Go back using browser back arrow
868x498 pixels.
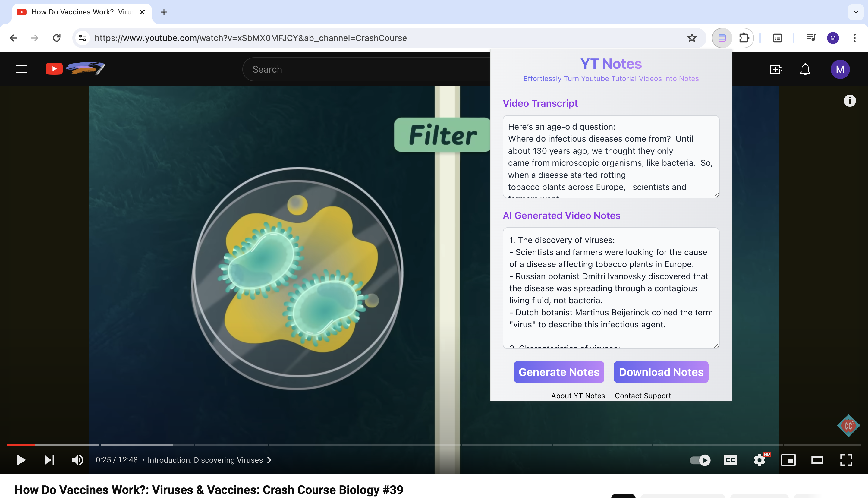coord(13,38)
